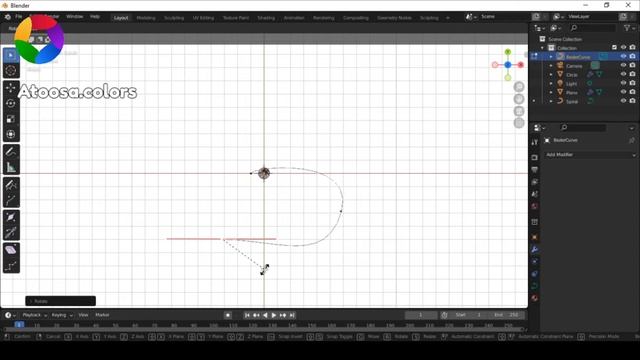Play the animation in reverse

(x=265, y=315)
